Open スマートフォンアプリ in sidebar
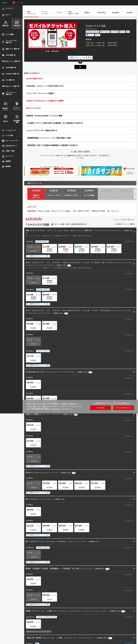The image size is (138, 644). click(11, 140)
